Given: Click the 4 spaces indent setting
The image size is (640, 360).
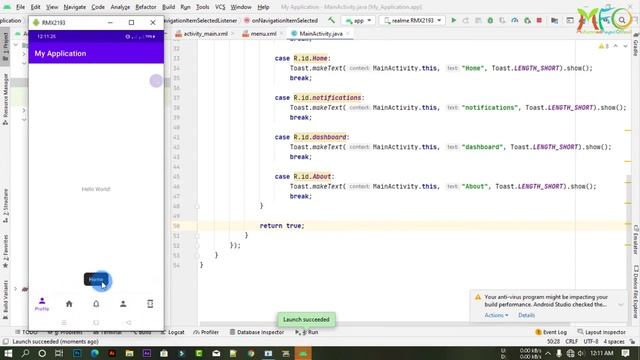Looking at the screenshot, I should (614, 342).
